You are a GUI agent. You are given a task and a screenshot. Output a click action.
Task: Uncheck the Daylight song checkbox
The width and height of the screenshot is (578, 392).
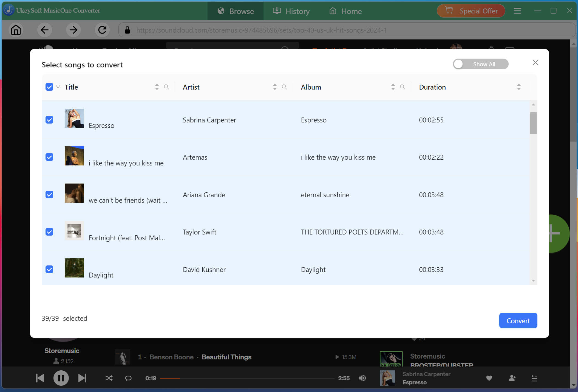tap(49, 269)
